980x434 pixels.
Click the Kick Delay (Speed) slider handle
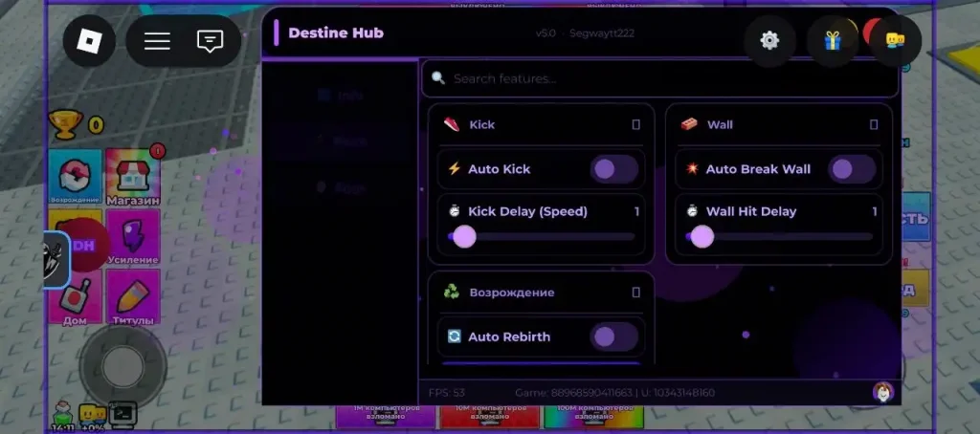click(x=464, y=237)
